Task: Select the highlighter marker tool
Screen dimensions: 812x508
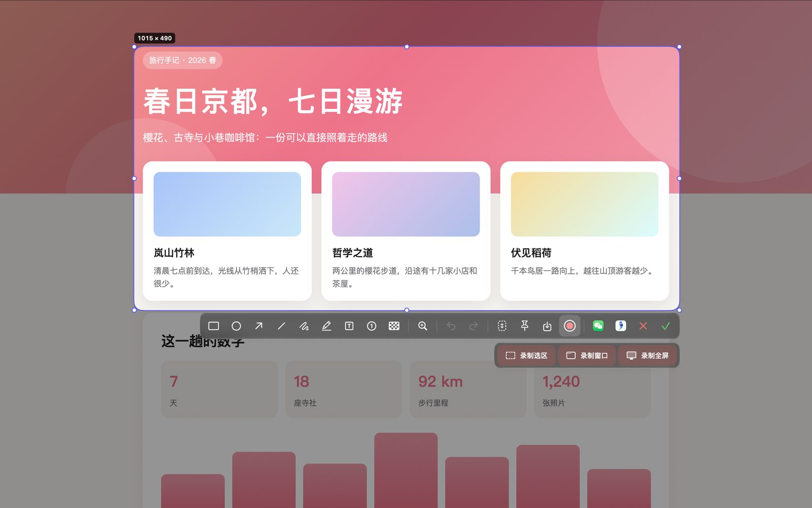Action: coord(326,326)
